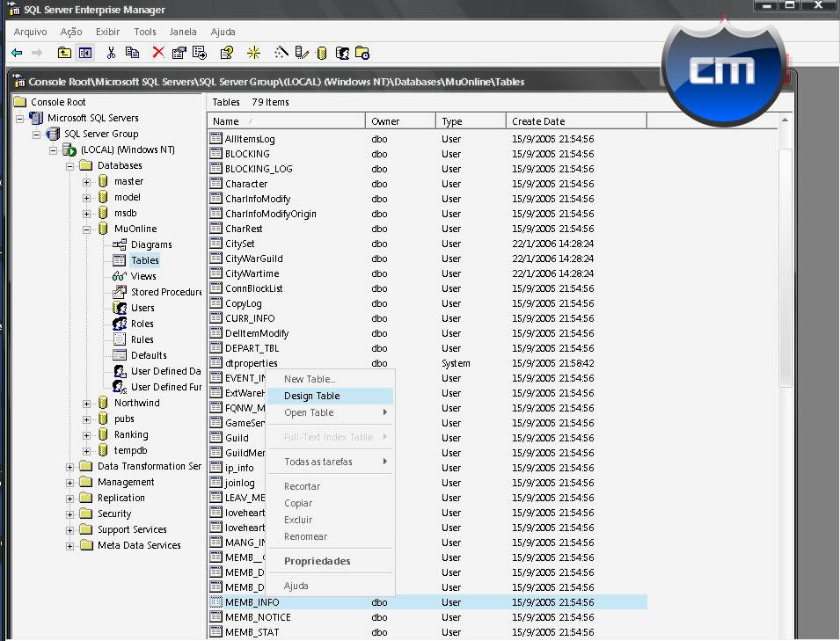
Task: Open the Arquivo menu
Action: coord(31,32)
